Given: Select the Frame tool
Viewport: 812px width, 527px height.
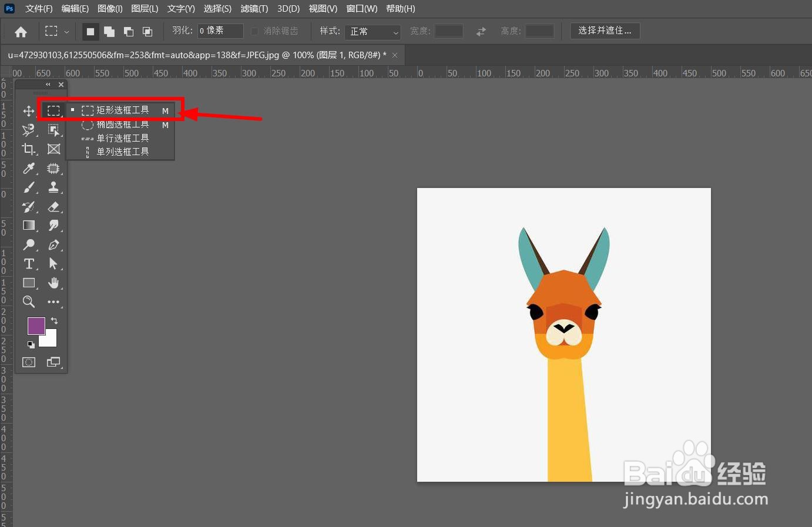Looking at the screenshot, I should [53, 149].
